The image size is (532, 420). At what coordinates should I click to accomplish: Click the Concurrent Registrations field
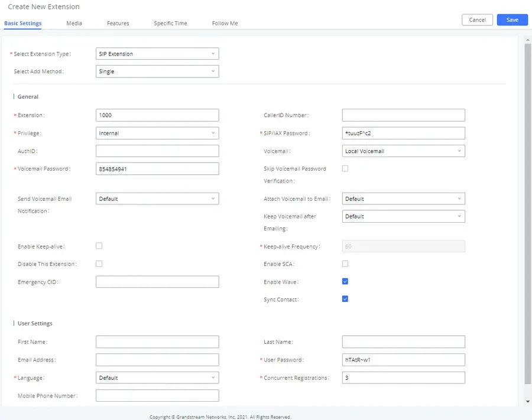pyautogui.click(x=403, y=377)
